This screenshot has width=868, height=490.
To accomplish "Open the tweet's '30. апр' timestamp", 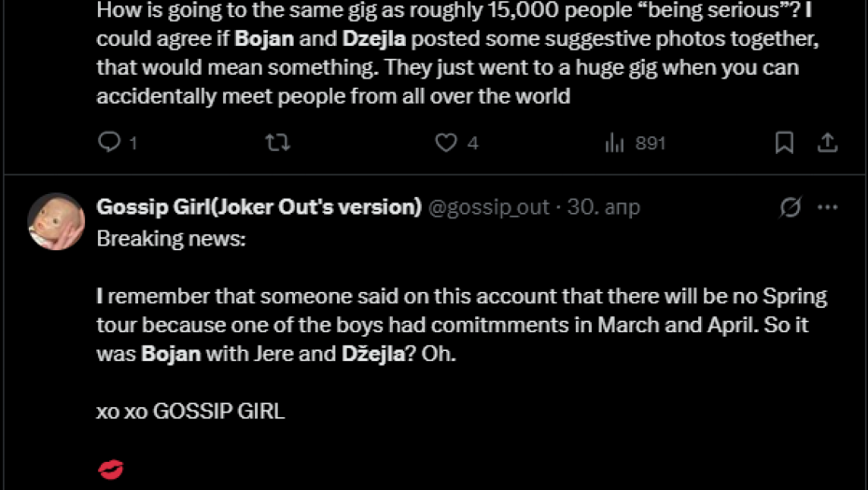I will [x=604, y=207].
